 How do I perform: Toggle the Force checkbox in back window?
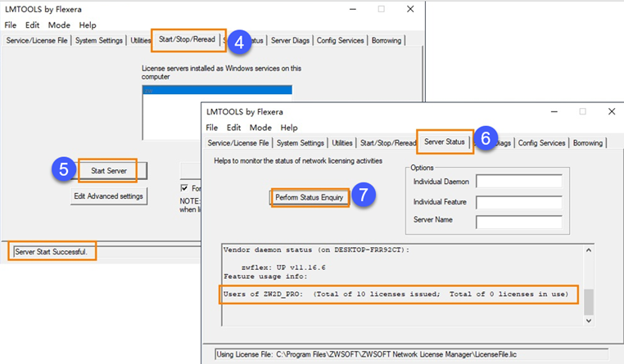[x=184, y=188]
